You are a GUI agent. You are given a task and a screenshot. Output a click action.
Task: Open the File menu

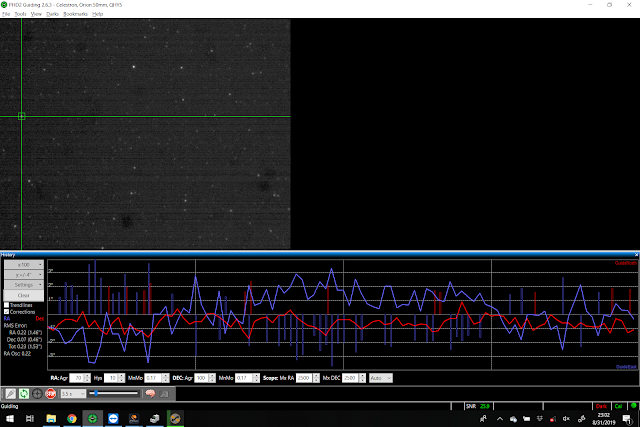pyautogui.click(x=6, y=14)
